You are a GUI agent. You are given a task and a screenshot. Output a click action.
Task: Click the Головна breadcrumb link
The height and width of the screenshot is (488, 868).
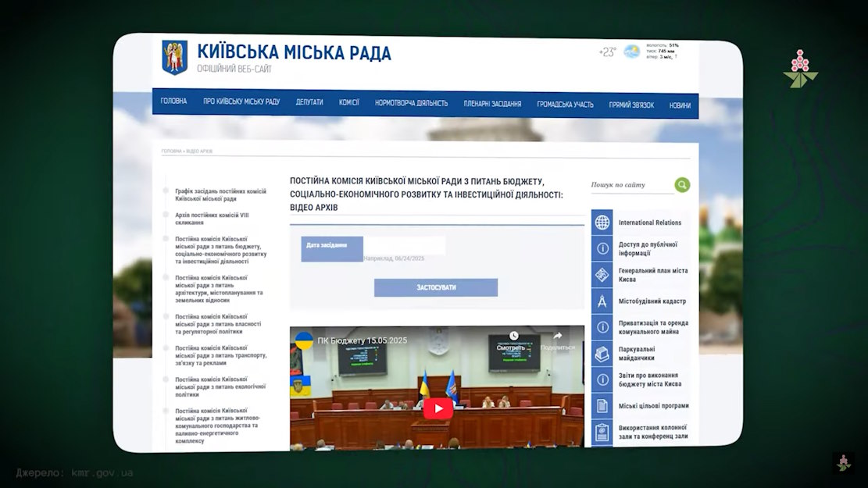click(x=171, y=151)
